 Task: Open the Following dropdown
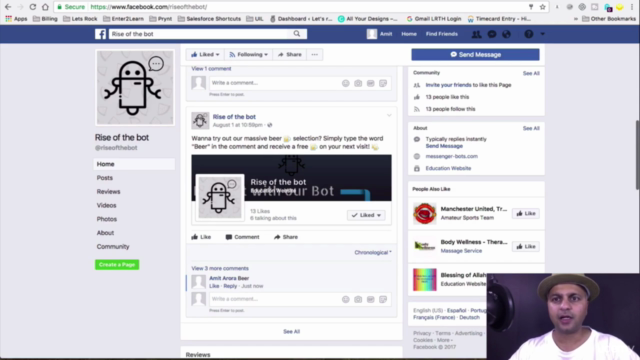[248, 55]
